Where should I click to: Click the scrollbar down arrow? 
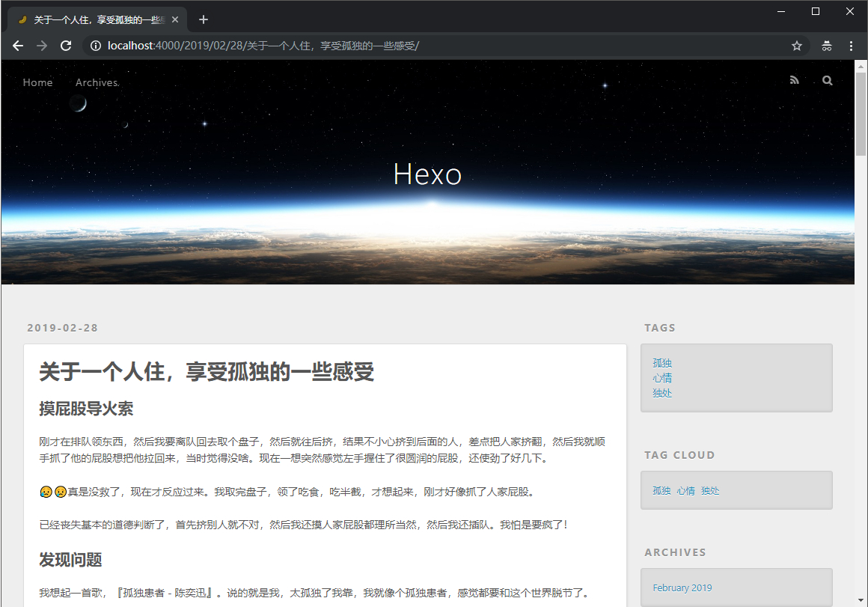point(861,600)
